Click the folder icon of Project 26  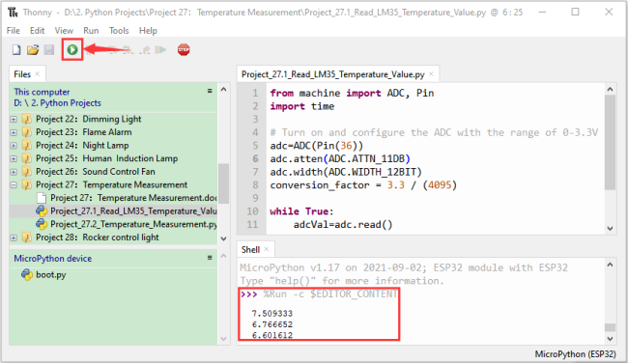click(27, 172)
